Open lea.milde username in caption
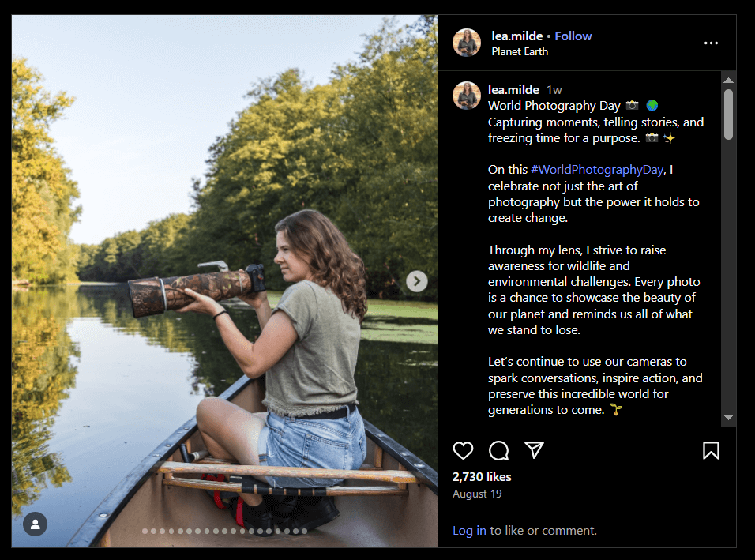This screenshot has height=560, width=755. [x=513, y=89]
